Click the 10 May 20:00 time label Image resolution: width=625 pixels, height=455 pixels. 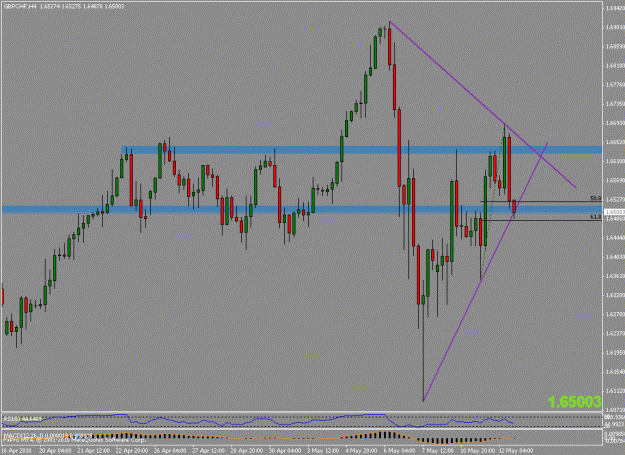tap(478, 451)
